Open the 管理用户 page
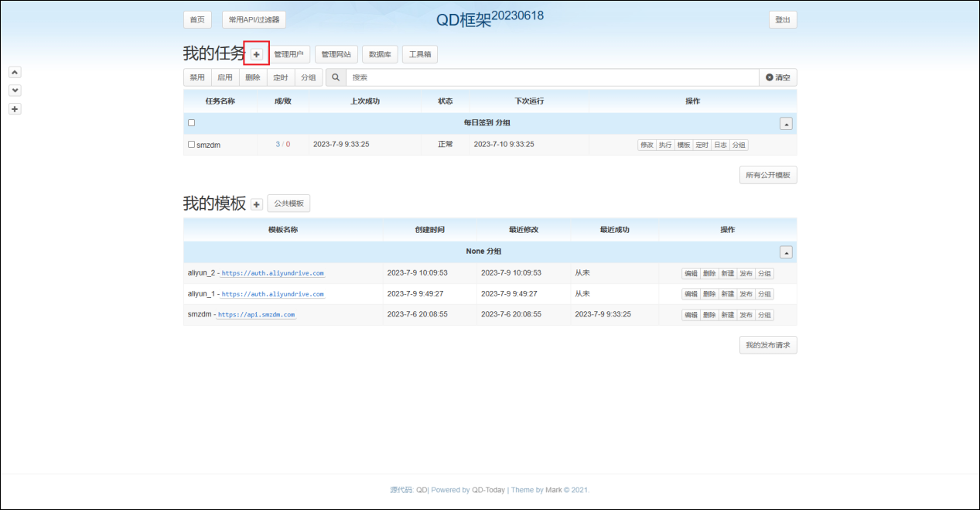The width and height of the screenshot is (980, 510). pos(289,54)
